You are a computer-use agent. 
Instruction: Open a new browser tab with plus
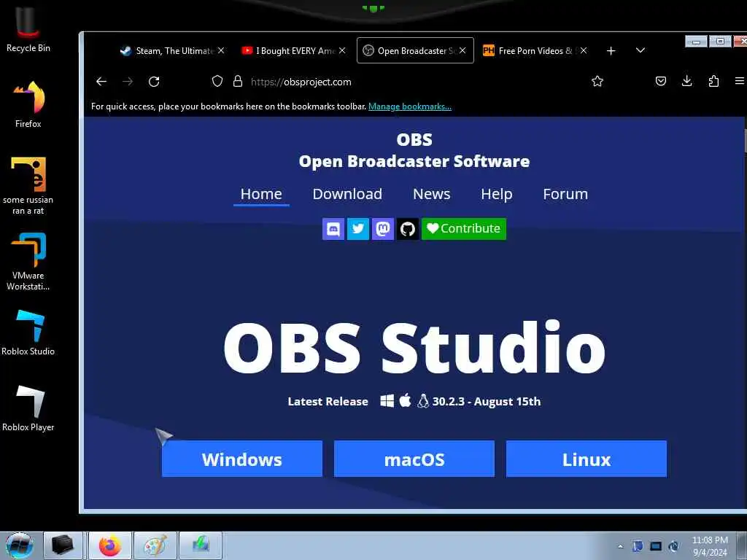tap(611, 50)
